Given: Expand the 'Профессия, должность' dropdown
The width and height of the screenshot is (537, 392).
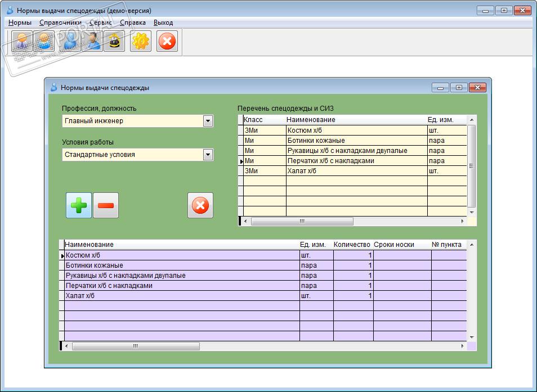Looking at the screenshot, I should click(208, 121).
